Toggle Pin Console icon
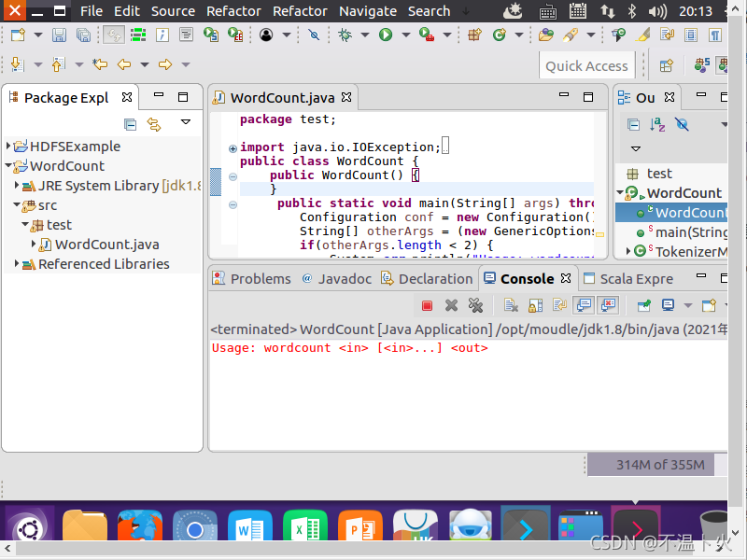 point(643,305)
